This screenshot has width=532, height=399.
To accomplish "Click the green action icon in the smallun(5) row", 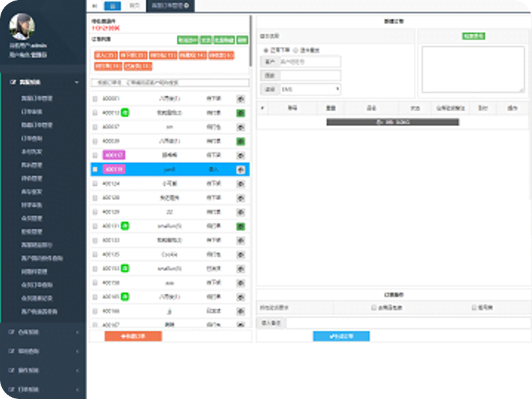I will (x=241, y=226).
